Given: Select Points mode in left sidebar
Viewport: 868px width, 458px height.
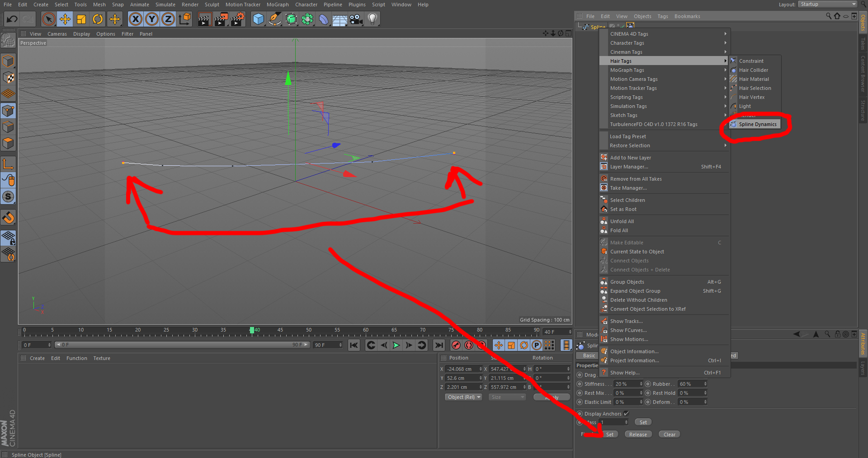Looking at the screenshot, I should click(x=8, y=111).
